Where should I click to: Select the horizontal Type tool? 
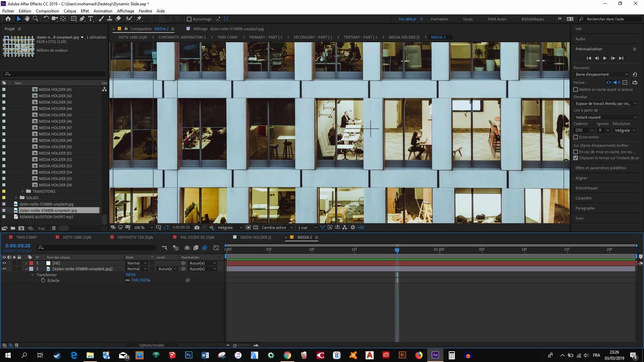pos(91,19)
